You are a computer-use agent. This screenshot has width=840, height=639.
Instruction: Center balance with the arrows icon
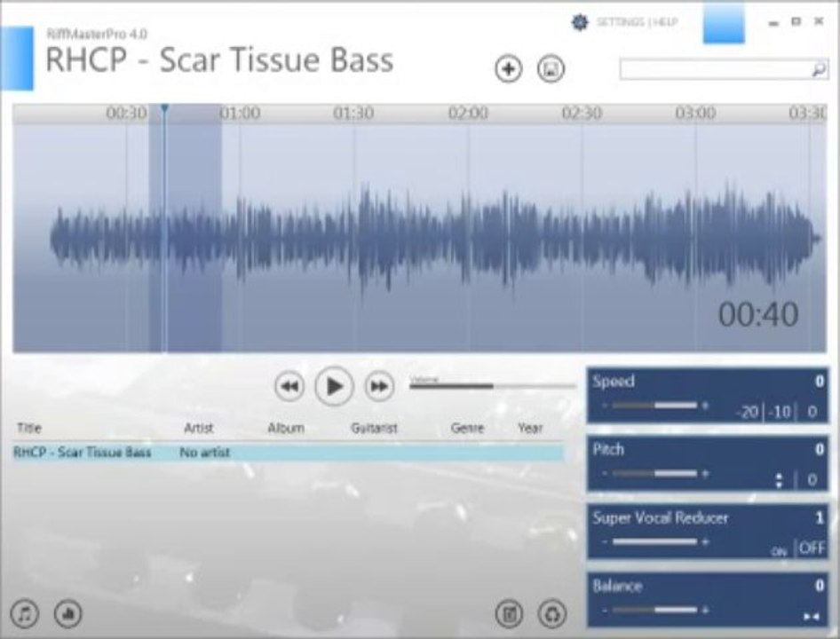812,617
